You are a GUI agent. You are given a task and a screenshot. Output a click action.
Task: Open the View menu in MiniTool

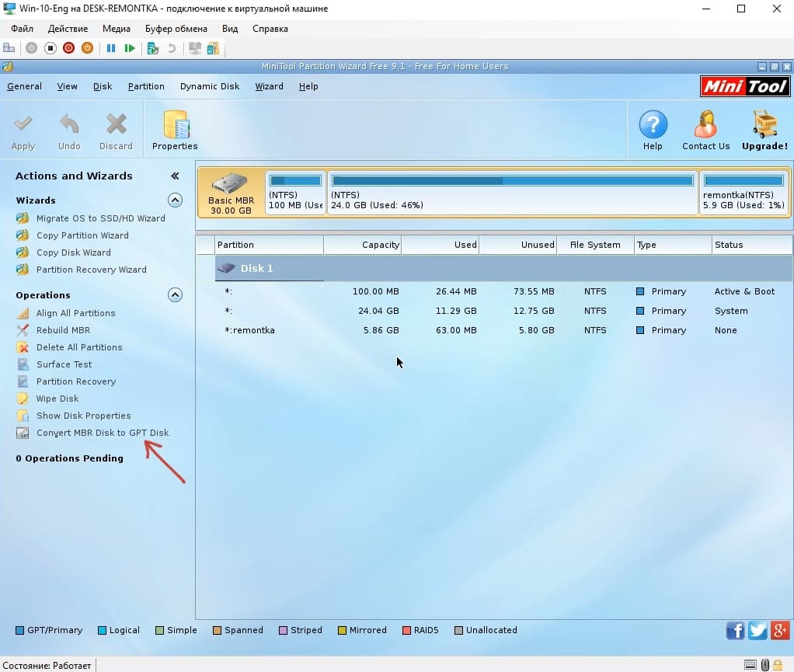(x=67, y=86)
